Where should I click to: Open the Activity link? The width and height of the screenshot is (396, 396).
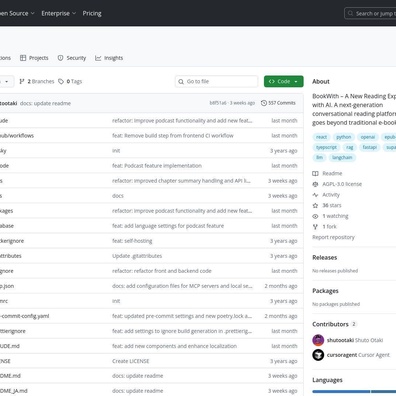[x=331, y=195]
